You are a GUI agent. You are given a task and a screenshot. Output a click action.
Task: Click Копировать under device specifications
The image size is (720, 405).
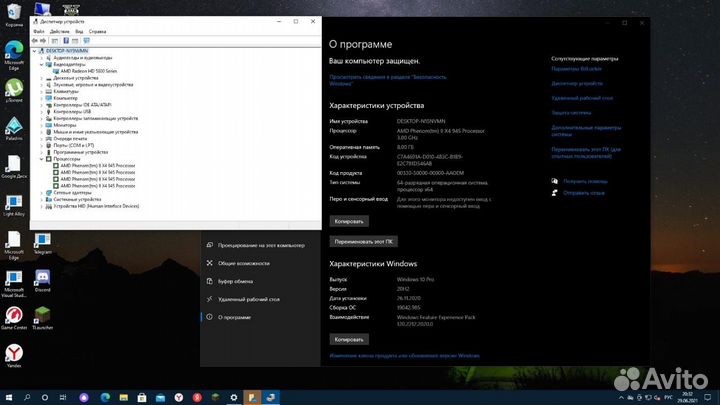click(x=349, y=221)
